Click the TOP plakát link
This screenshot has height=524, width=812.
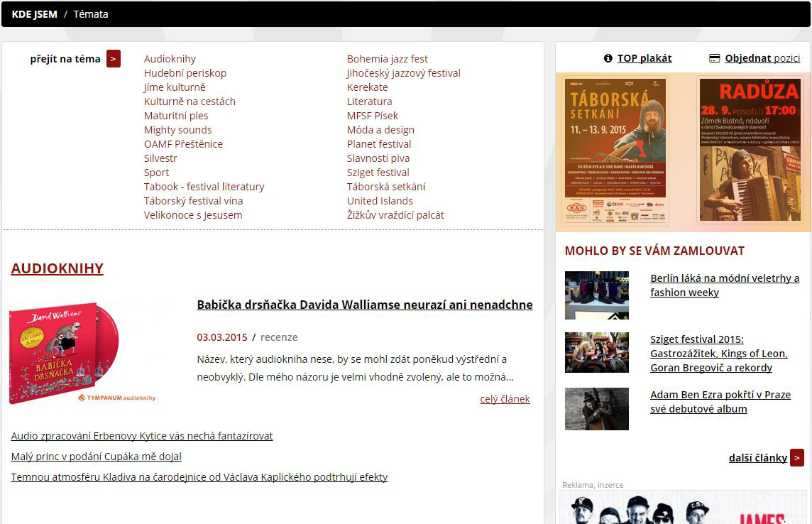point(644,58)
